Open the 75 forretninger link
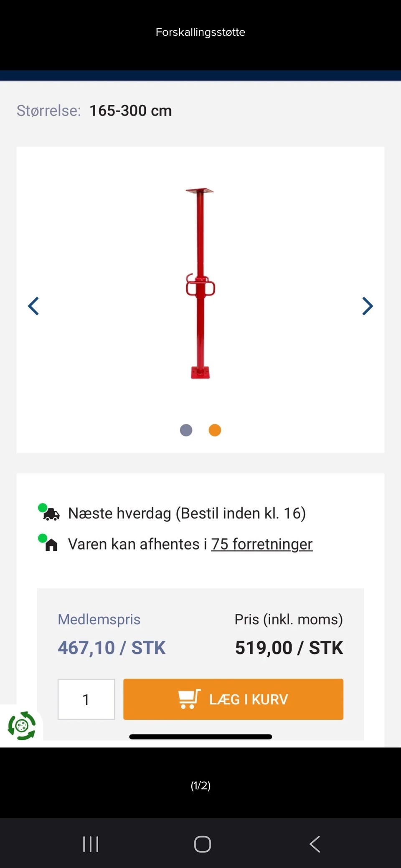This screenshot has width=401, height=868. [x=261, y=544]
